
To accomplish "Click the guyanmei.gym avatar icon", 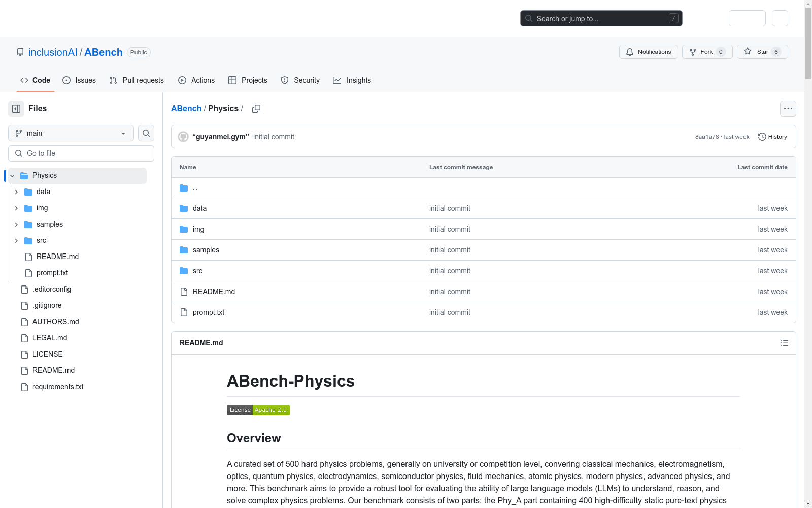I will click(x=183, y=137).
